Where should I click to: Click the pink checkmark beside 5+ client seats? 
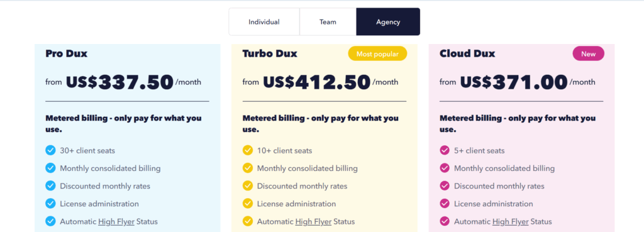pyautogui.click(x=445, y=150)
